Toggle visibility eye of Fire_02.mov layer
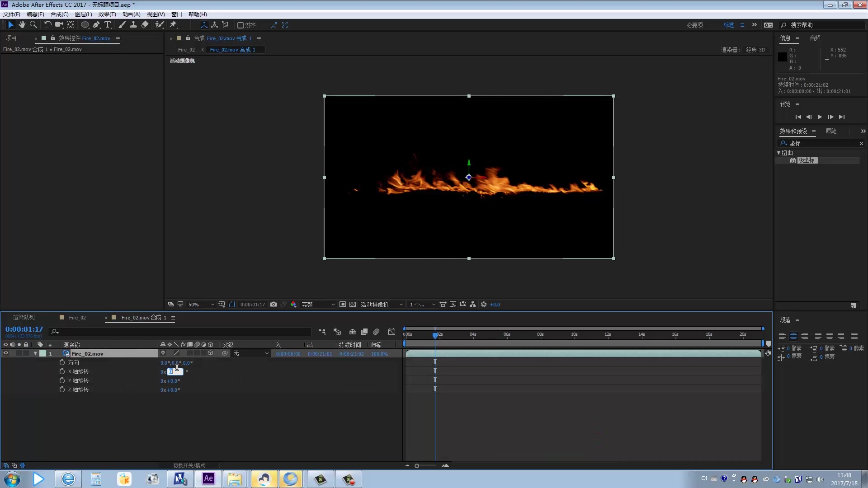Image resolution: width=868 pixels, height=488 pixels. click(x=5, y=353)
